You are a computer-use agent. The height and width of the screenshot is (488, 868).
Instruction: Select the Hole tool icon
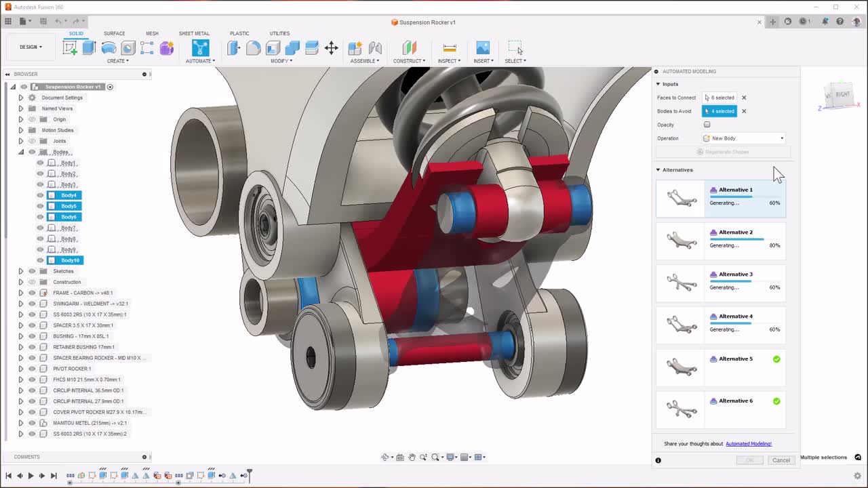128,47
